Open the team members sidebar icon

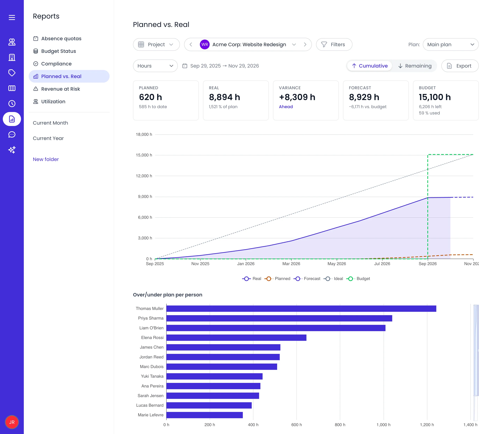coord(12,42)
